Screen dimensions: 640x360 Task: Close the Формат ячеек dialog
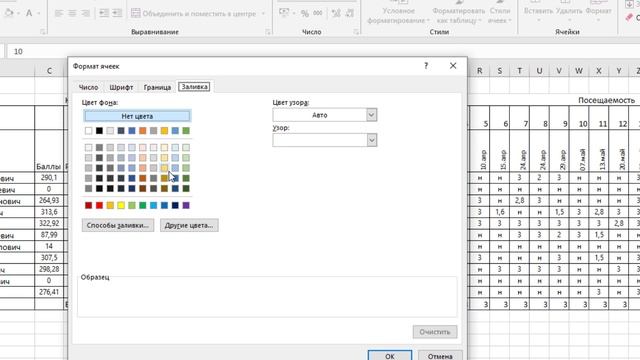(x=453, y=66)
